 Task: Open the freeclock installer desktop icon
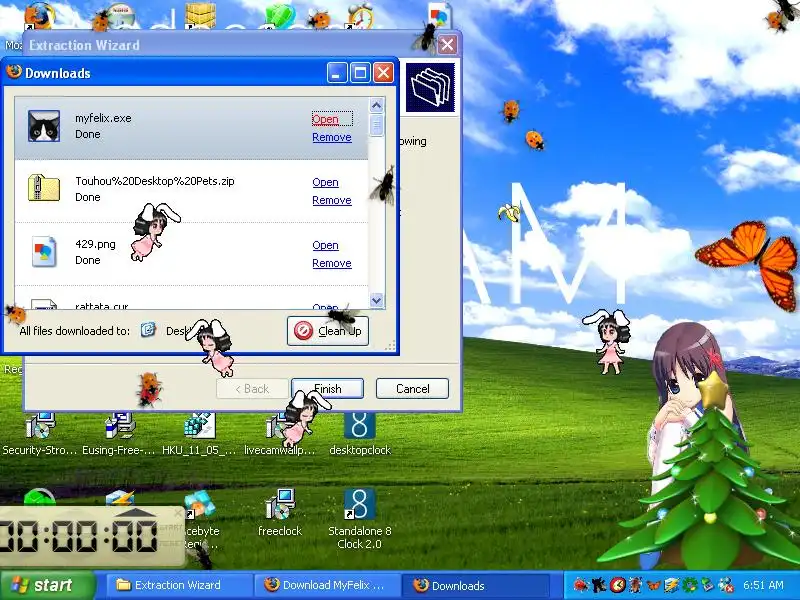[x=280, y=504]
